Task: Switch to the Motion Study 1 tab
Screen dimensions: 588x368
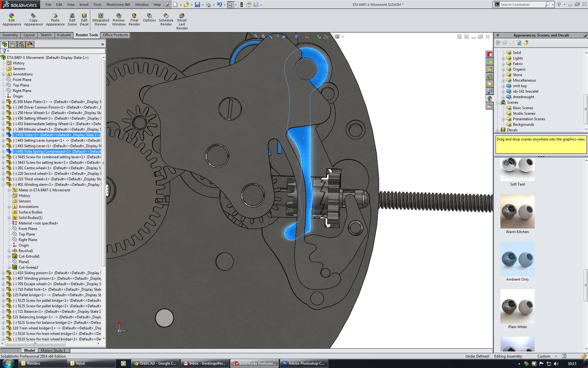Action: (53, 351)
